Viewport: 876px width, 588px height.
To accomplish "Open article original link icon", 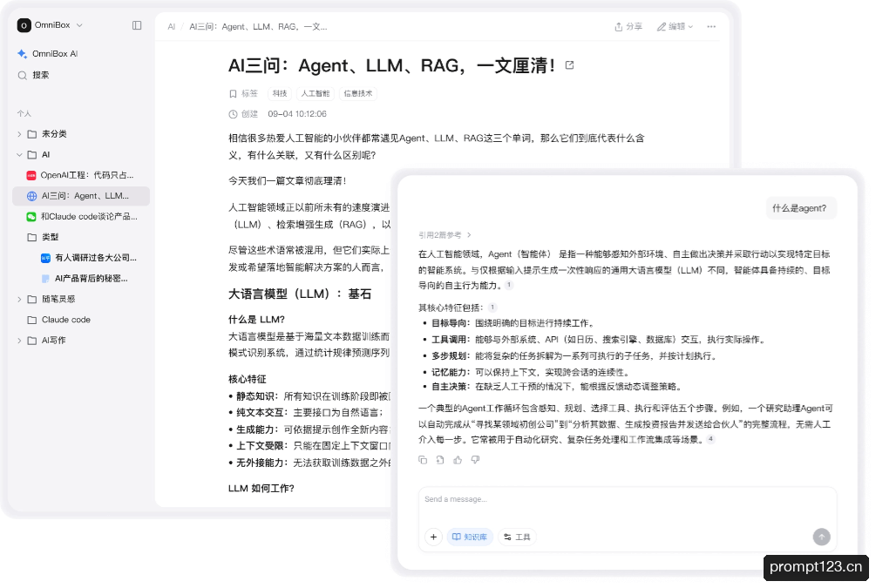I will click(x=569, y=65).
